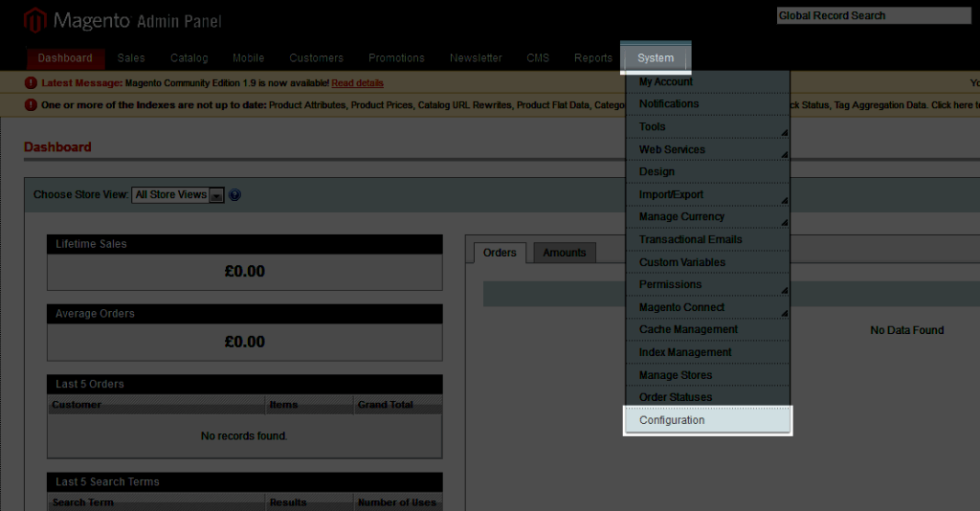Switch to the Amounts tab

564,253
